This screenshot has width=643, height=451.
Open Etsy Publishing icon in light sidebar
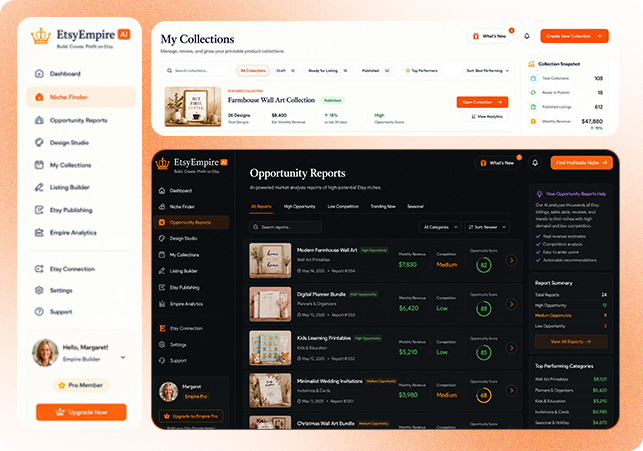[x=39, y=210]
